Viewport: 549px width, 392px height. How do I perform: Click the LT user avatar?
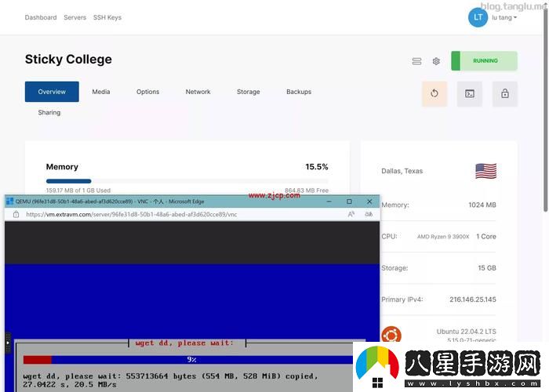point(478,17)
